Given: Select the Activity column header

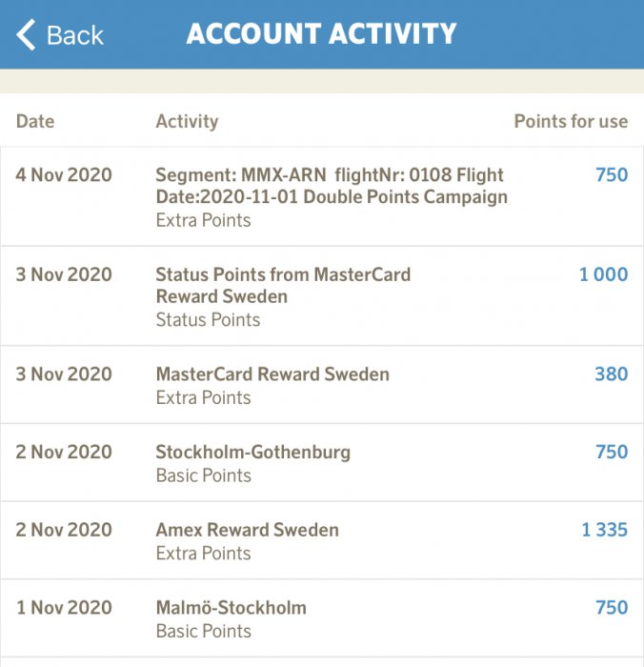Looking at the screenshot, I should tap(187, 121).
